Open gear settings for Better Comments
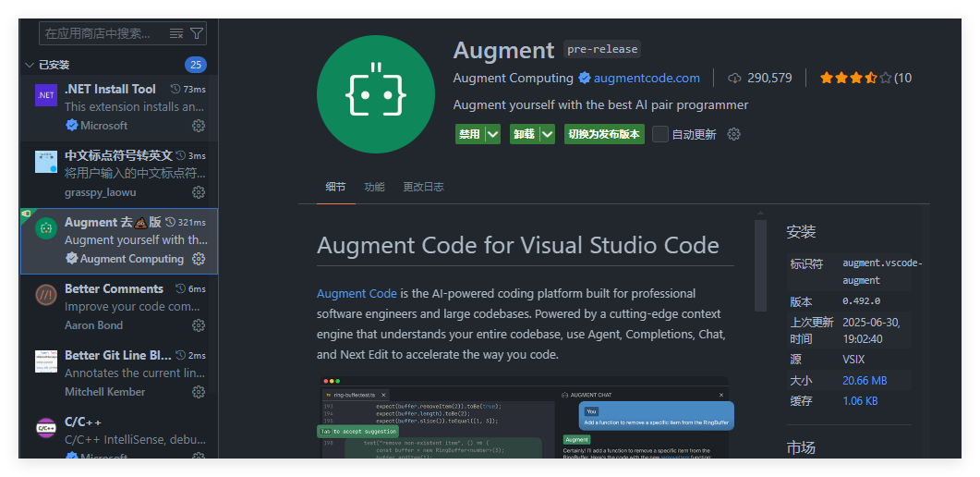Viewport: 980px width, 477px height. pyautogui.click(x=199, y=325)
